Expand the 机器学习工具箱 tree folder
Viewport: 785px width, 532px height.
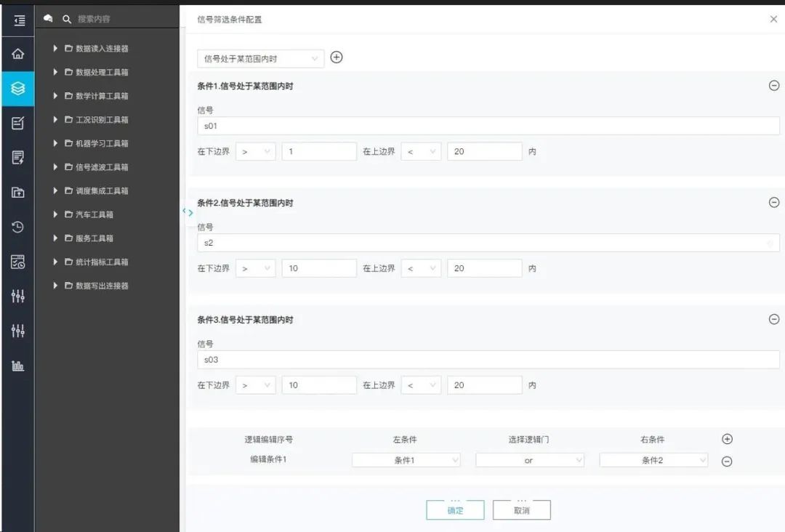(x=56, y=143)
